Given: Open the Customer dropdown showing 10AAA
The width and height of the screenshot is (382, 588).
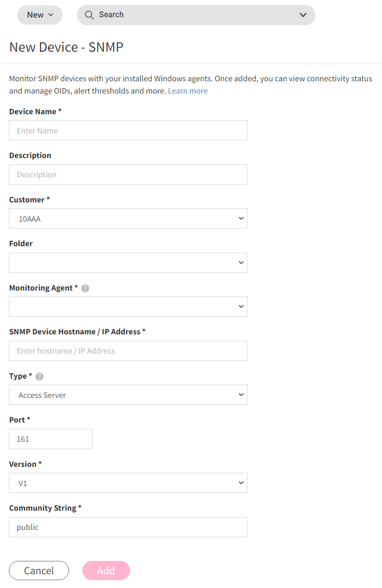Looking at the screenshot, I should coord(128,219).
